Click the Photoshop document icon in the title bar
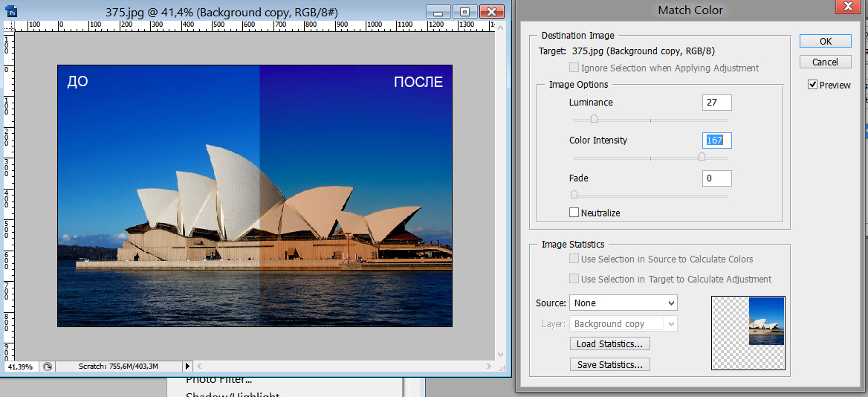The width and height of the screenshot is (868, 397). (x=12, y=10)
